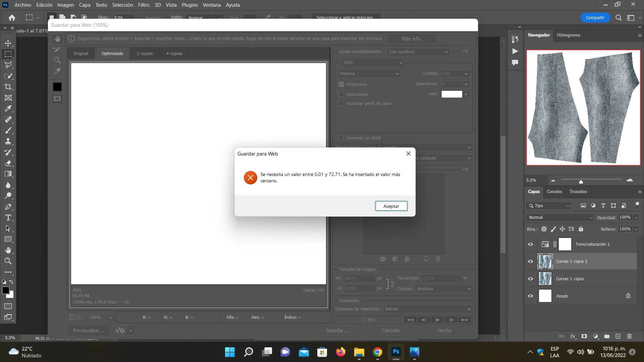Switch to the Canales tab
This screenshot has width=644, height=362.
(x=554, y=192)
